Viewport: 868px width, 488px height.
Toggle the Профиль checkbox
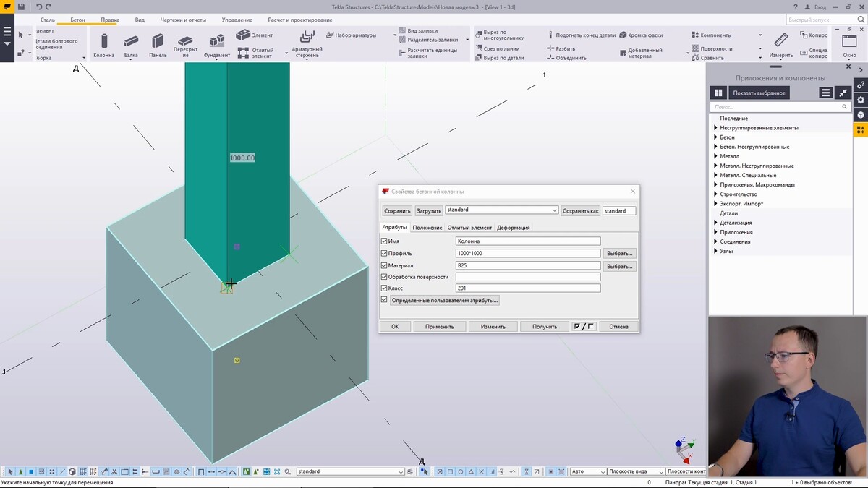click(x=384, y=253)
